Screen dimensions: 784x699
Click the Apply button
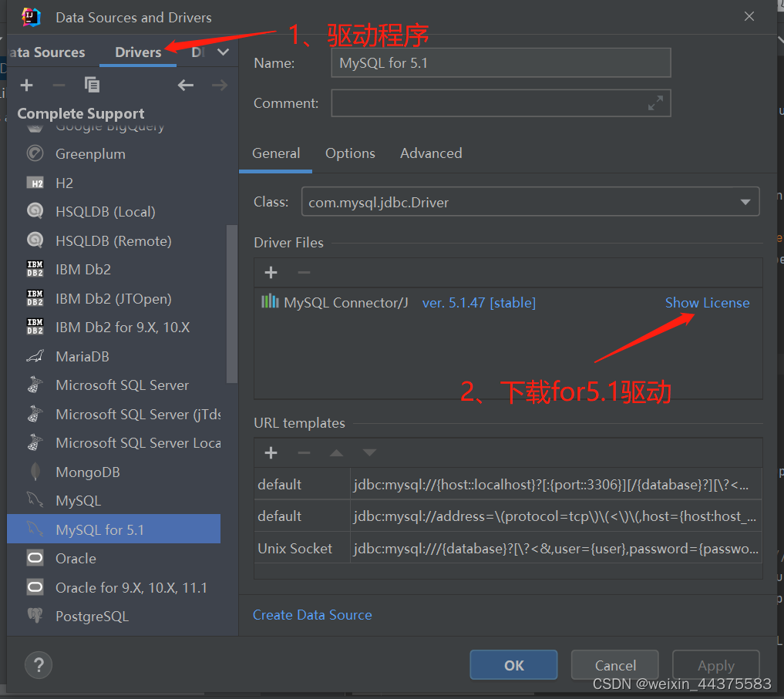716,665
